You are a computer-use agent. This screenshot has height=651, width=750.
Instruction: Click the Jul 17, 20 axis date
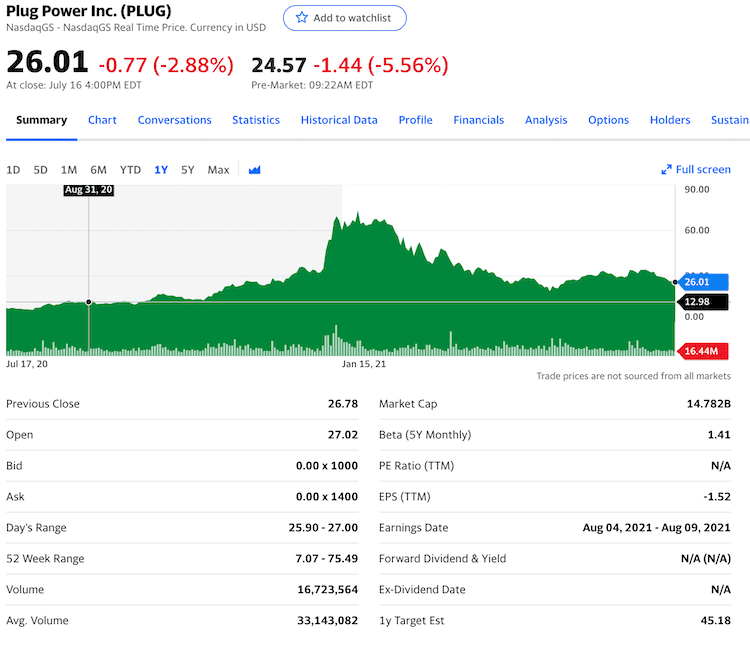click(x=27, y=364)
